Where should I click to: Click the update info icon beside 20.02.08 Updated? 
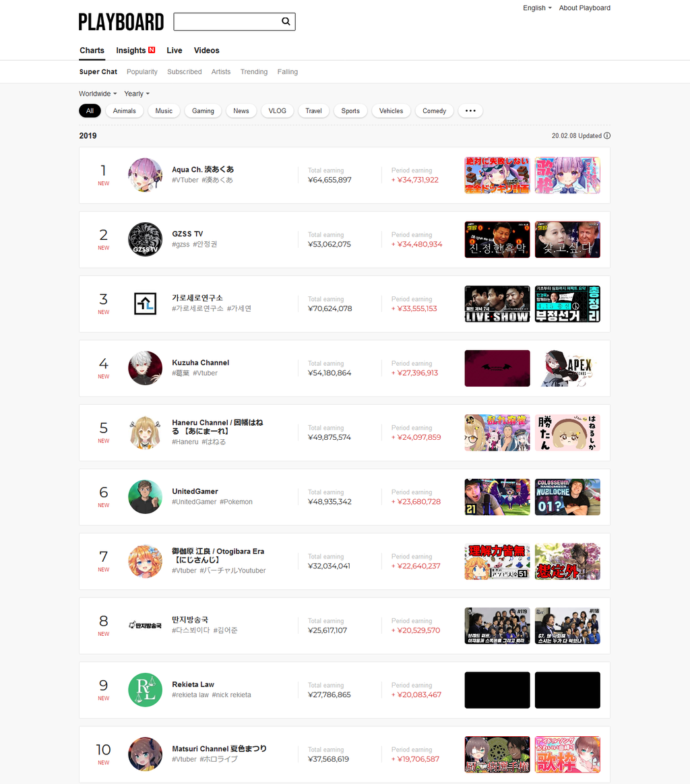(x=607, y=136)
